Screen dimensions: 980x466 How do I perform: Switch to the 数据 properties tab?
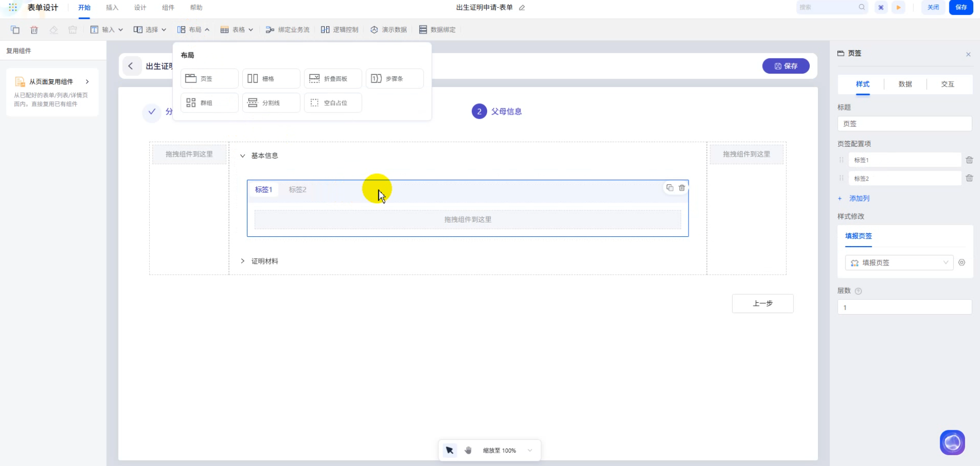coord(905,84)
